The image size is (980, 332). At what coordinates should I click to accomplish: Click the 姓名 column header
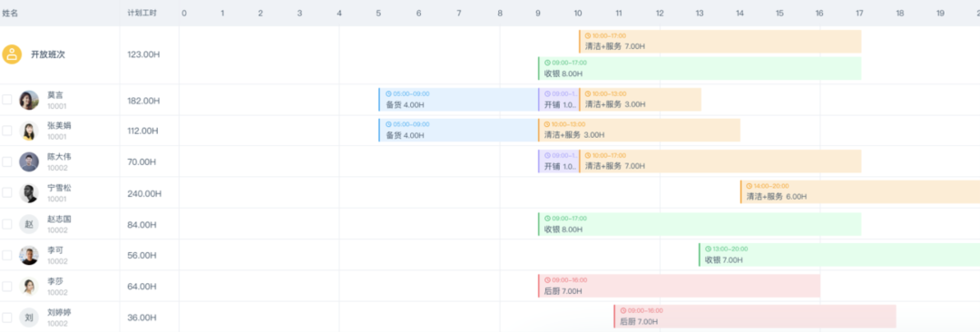click(10, 13)
